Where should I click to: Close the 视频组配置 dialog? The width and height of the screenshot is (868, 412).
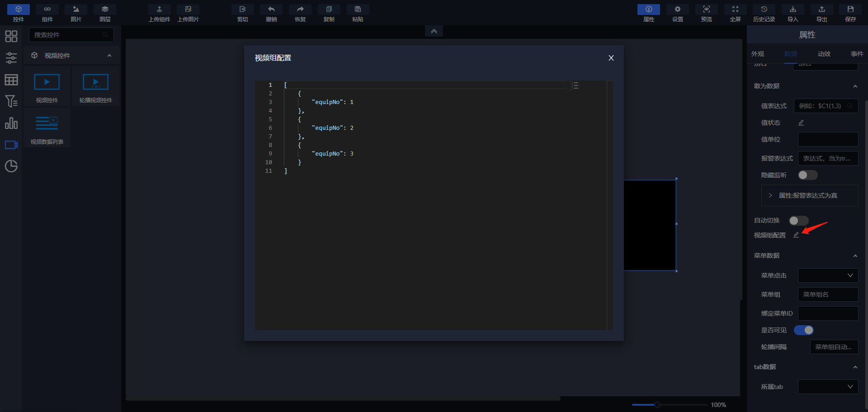click(x=611, y=58)
